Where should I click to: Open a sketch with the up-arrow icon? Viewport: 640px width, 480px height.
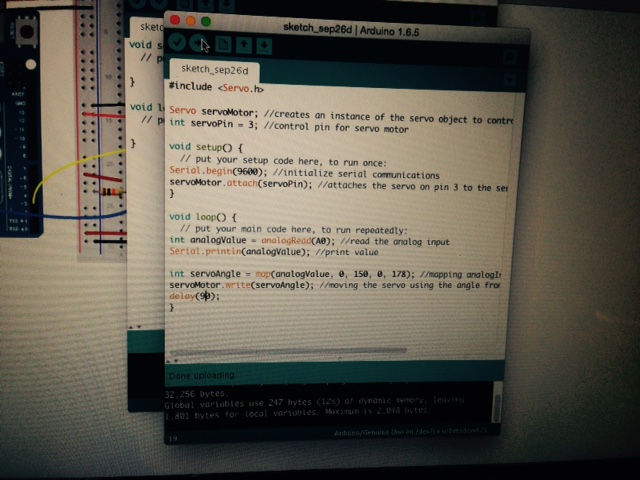point(244,45)
